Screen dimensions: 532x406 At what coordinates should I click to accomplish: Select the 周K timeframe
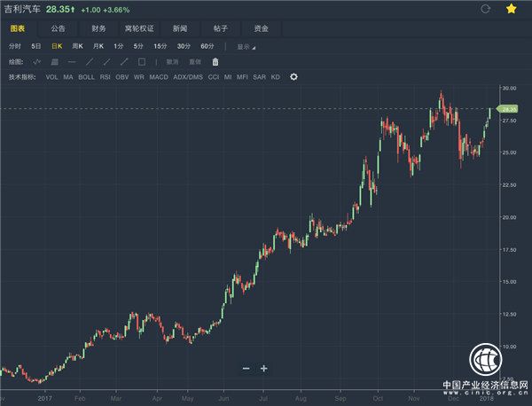(77, 45)
